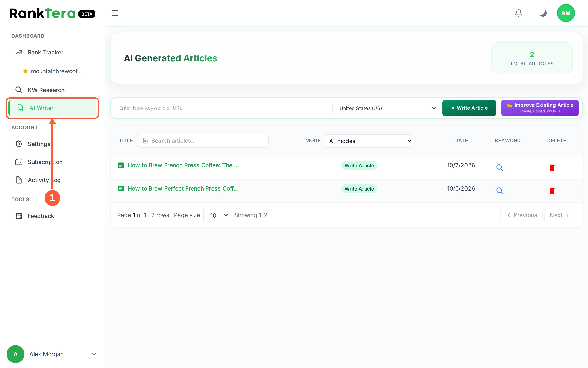Click keyword search icon for 10/5/2026 article
This screenshot has height=368, width=588.
click(x=500, y=191)
